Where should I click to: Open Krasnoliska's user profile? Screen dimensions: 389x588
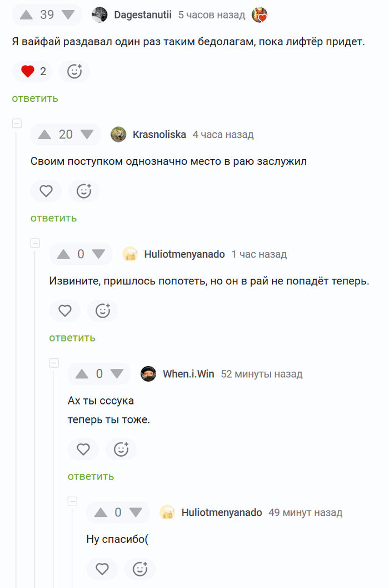tap(159, 135)
